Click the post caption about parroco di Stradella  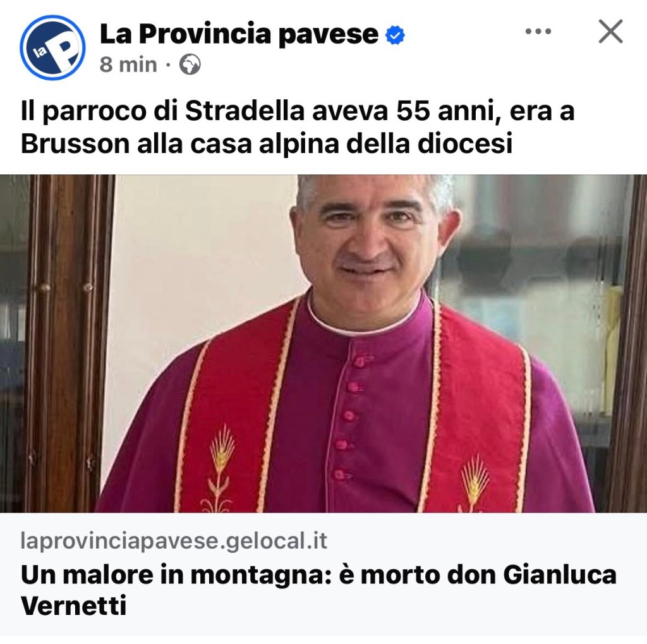[x=297, y=128]
